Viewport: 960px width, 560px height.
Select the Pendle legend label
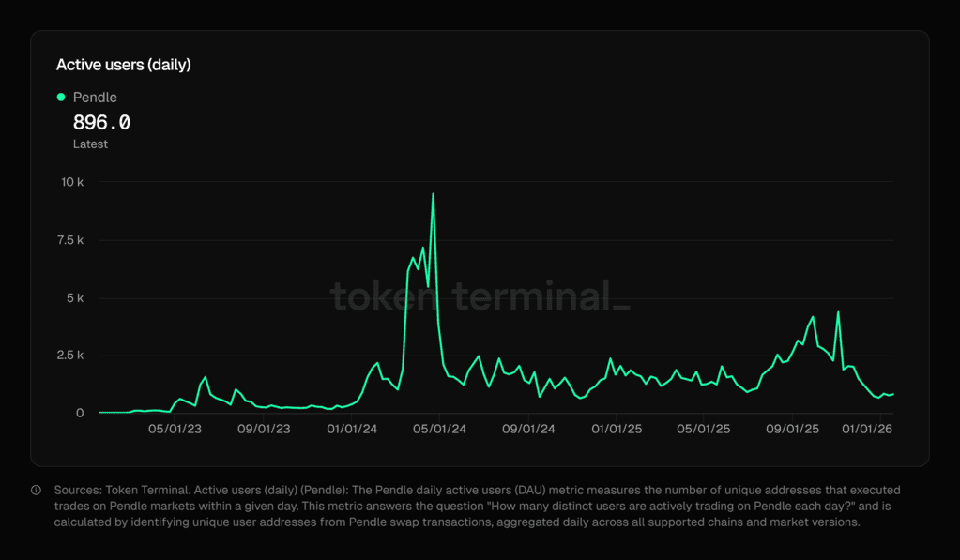click(95, 98)
